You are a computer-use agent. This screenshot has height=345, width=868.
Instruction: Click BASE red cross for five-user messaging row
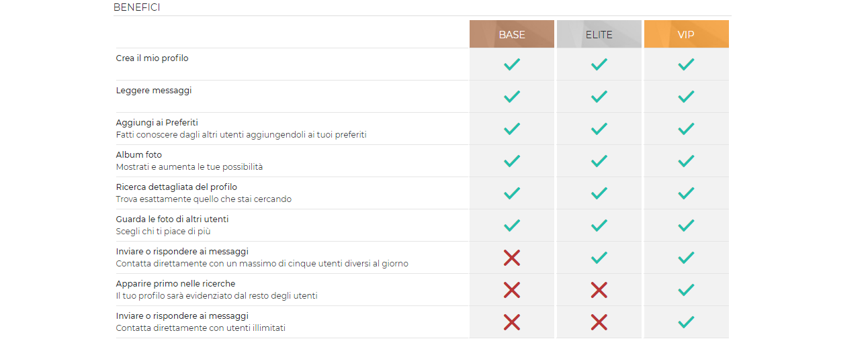pos(512,258)
